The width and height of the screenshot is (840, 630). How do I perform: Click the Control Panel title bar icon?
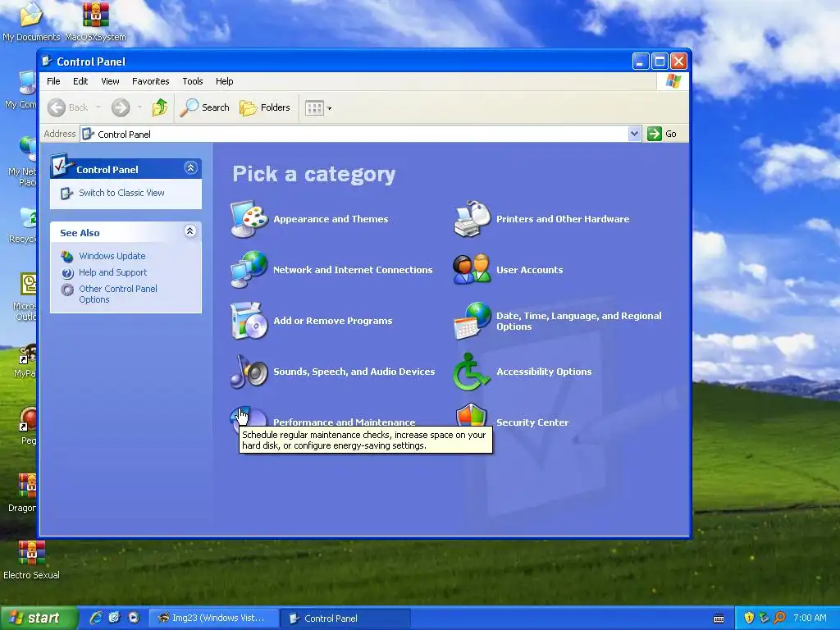pos(47,61)
